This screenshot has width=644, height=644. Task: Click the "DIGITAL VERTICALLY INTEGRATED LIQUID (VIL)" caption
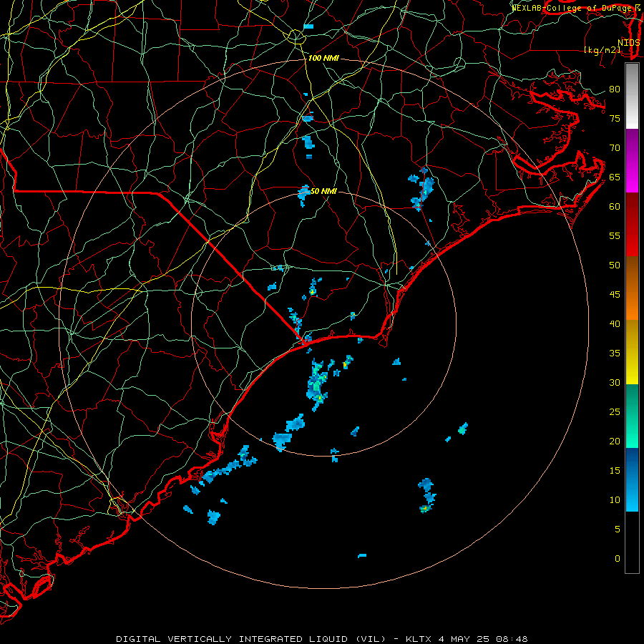[252, 639]
